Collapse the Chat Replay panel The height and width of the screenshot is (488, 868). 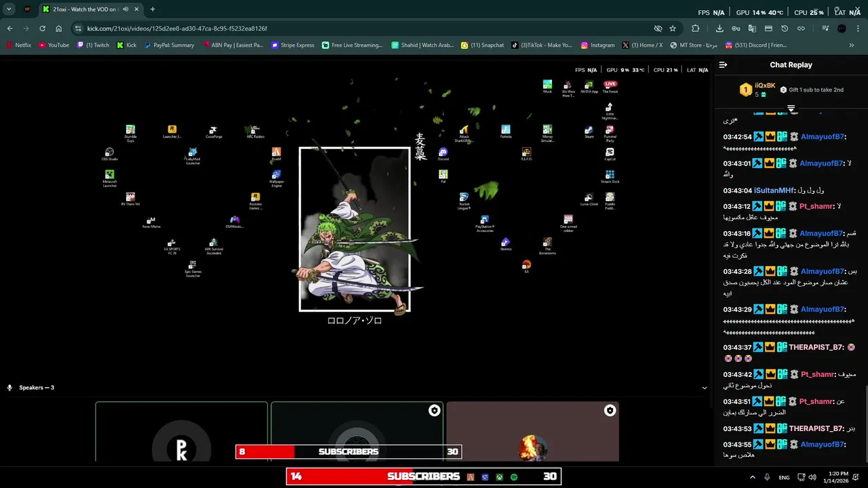click(x=723, y=65)
